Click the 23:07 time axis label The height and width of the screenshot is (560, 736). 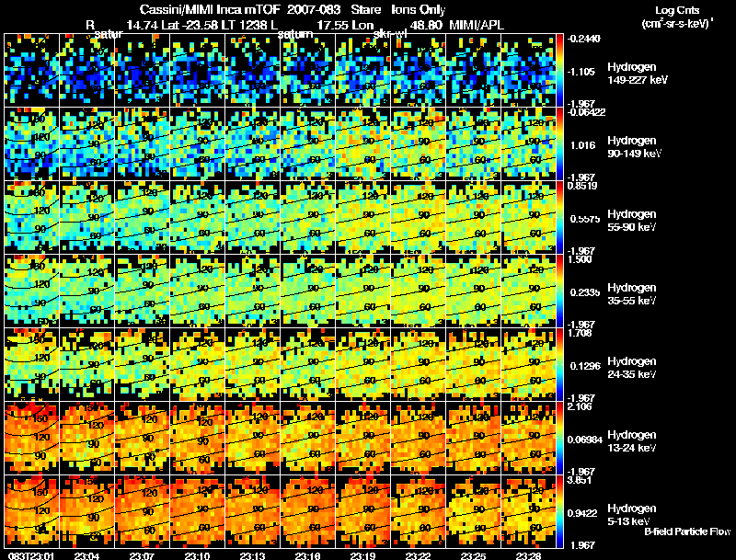pos(142,555)
